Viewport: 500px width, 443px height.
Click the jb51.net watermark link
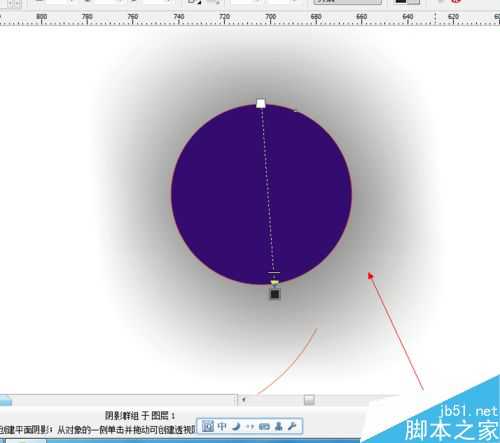(469, 411)
